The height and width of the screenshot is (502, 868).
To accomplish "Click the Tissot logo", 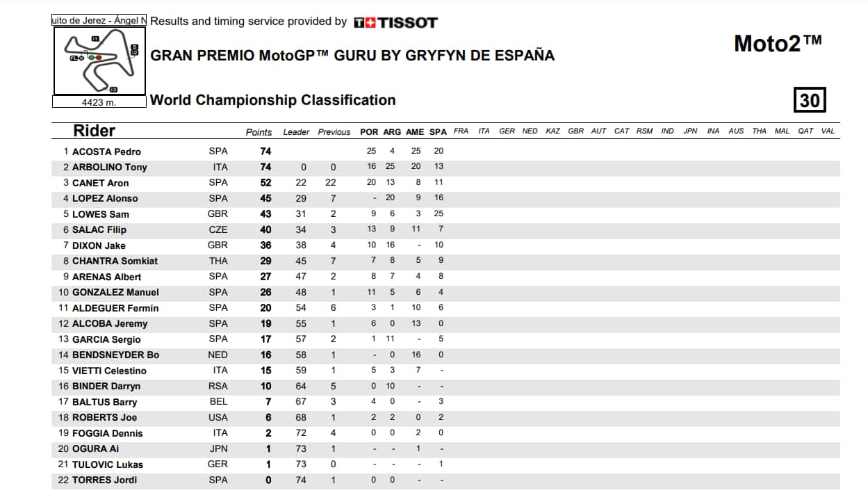I will coord(395,22).
